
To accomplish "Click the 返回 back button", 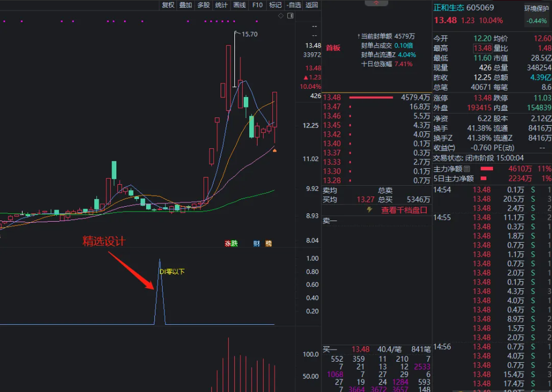I will point(312,5).
